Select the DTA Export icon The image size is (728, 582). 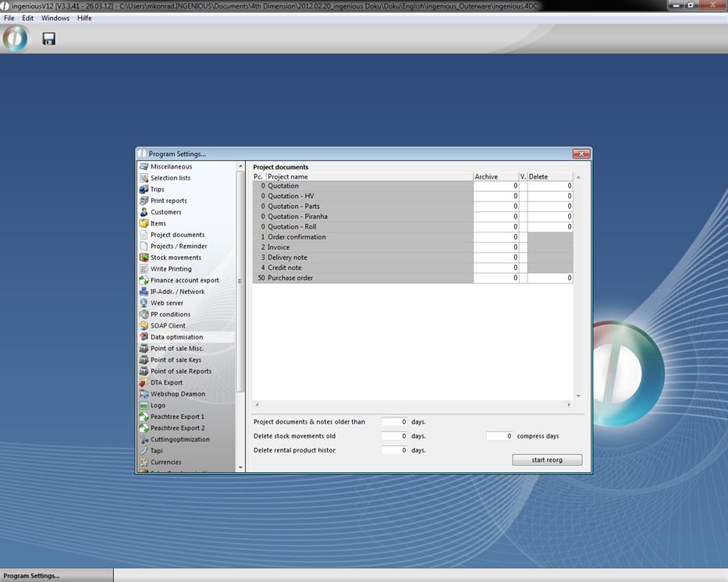pyautogui.click(x=144, y=382)
